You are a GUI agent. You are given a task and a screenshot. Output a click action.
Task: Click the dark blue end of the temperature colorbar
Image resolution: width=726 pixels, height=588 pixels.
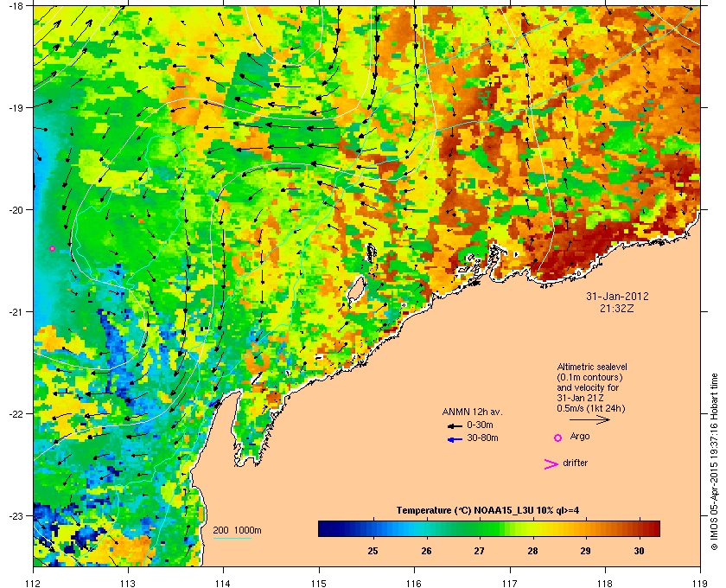[328, 528]
